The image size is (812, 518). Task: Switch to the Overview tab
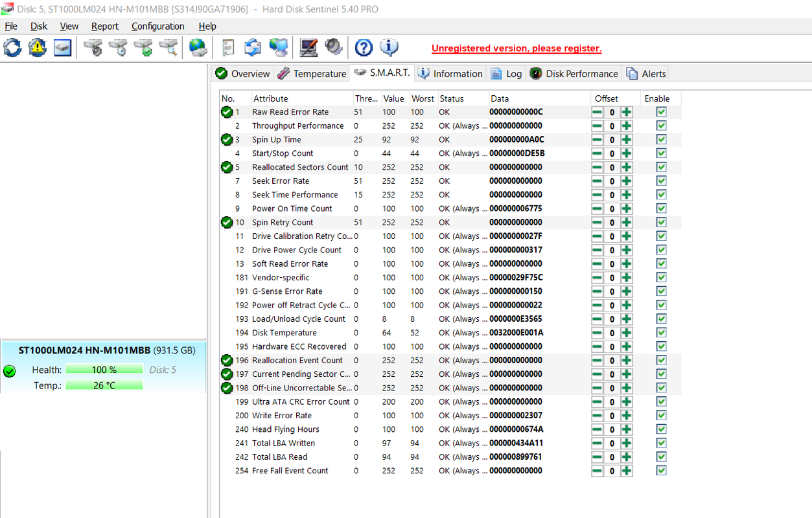[x=242, y=74]
